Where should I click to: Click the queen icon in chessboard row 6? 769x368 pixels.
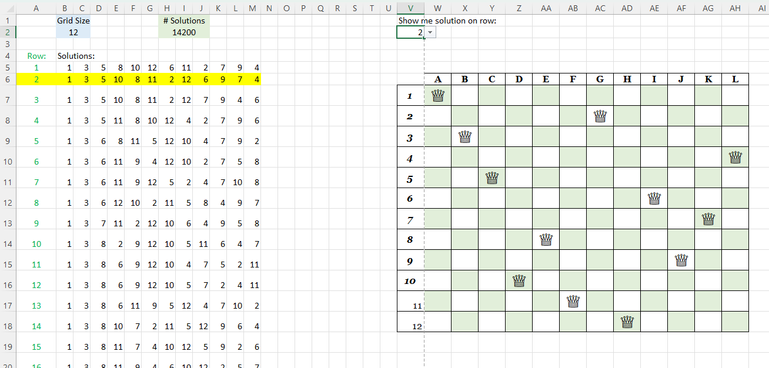pyautogui.click(x=654, y=199)
